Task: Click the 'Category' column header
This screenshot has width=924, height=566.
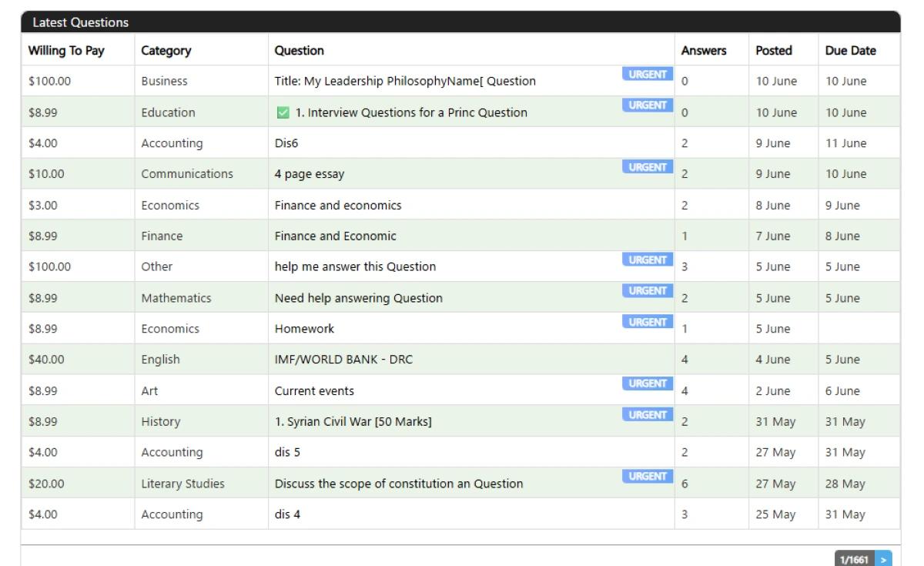Action: (x=166, y=51)
